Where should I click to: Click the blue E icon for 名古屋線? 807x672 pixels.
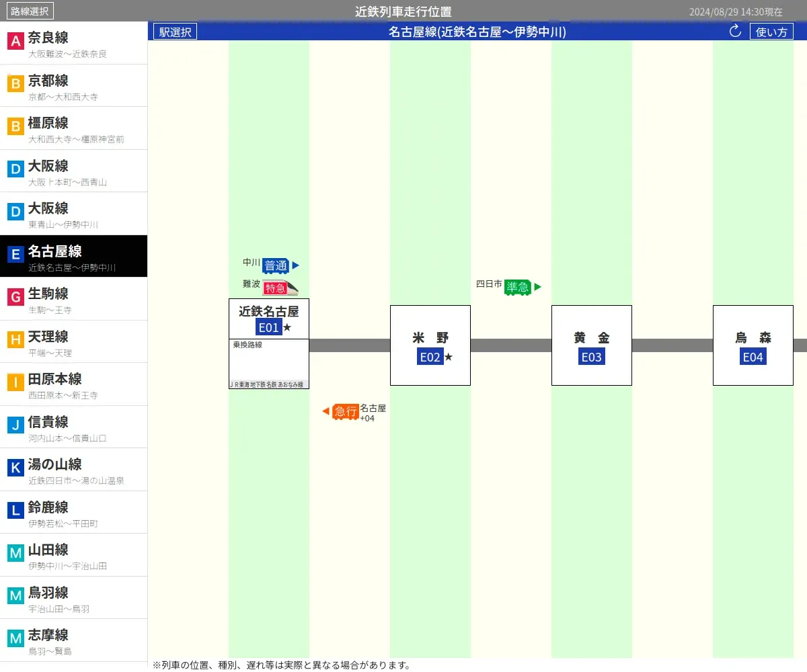click(15, 255)
